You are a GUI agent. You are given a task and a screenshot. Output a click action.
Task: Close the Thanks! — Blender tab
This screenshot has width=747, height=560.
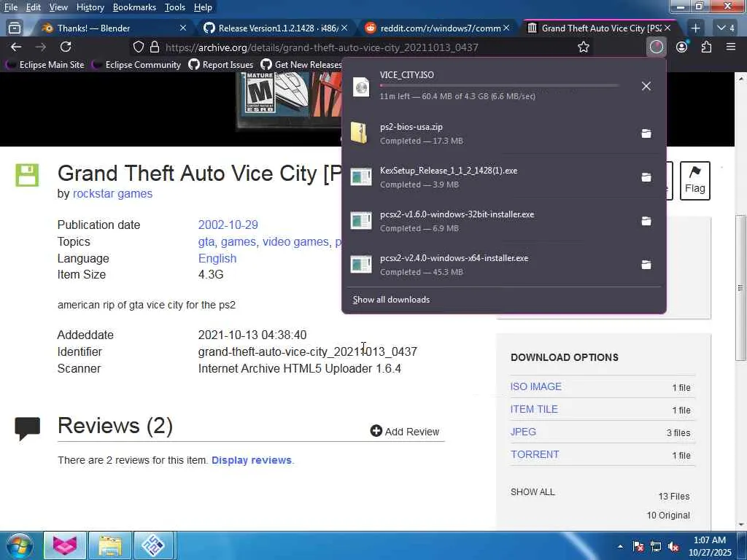[183, 28]
